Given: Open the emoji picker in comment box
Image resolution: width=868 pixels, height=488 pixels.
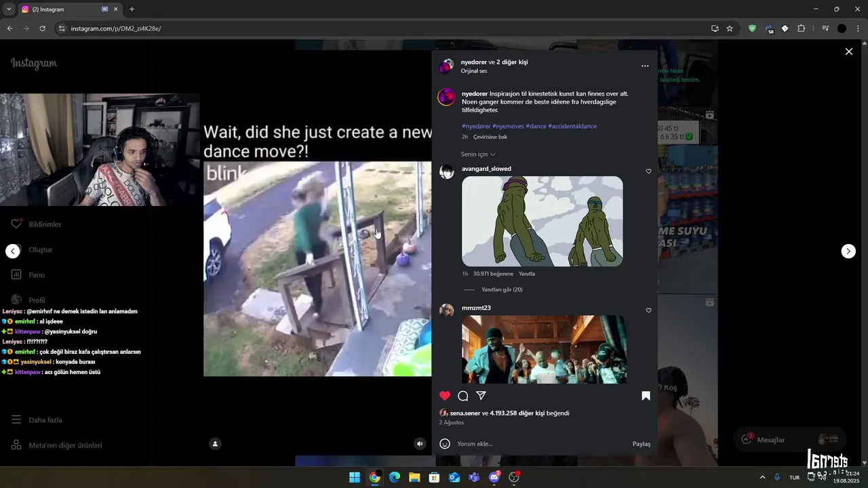Looking at the screenshot, I should tap(445, 444).
